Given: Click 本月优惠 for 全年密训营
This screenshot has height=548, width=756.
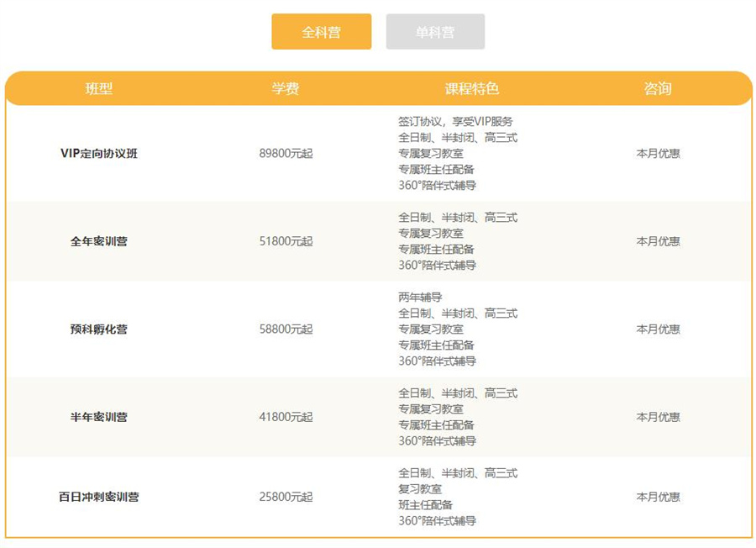Looking at the screenshot, I should point(659,241).
